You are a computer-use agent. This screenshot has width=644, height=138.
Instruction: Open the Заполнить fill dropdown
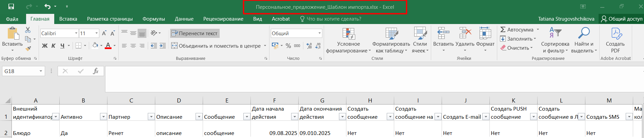click(518, 39)
